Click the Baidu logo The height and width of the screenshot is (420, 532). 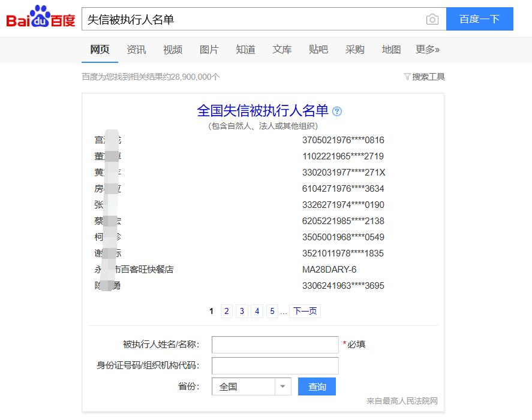tap(41, 18)
